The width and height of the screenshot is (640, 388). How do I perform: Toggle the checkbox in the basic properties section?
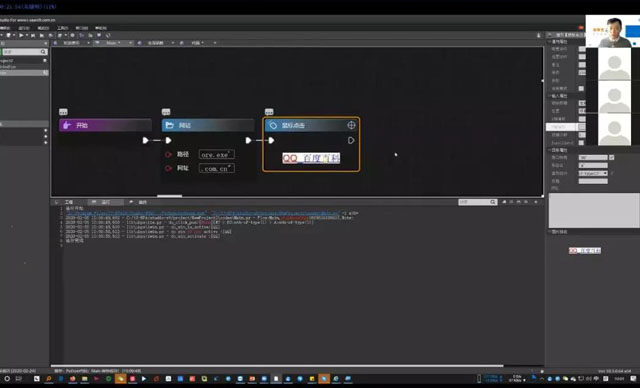click(x=581, y=89)
